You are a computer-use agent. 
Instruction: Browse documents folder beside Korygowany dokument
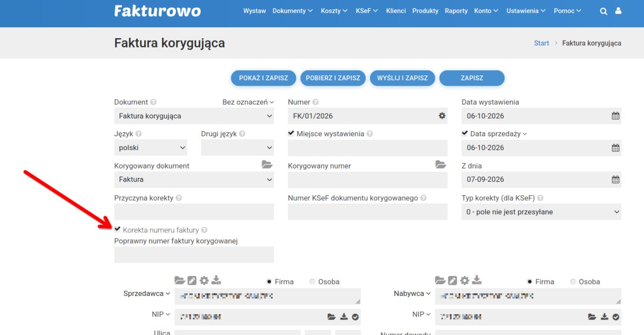[x=267, y=165]
